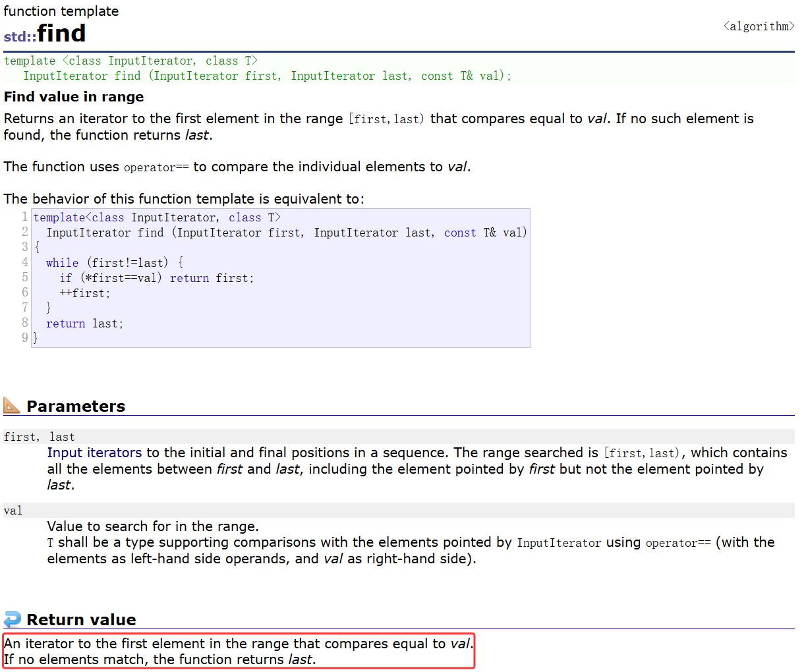The height and width of the screenshot is (672, 806).
Task: Click sentence "The function uses operator== to compare"
Action: [237, 167]
